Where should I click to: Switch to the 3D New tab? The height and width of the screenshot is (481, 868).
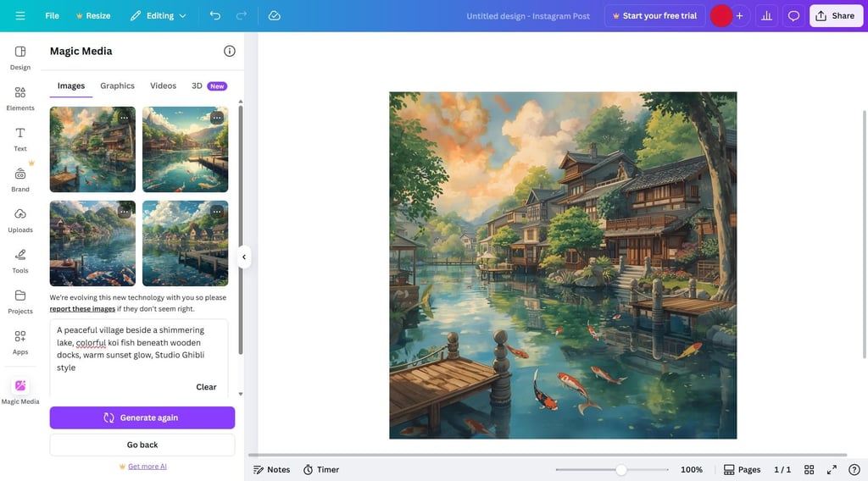point(209,86)
